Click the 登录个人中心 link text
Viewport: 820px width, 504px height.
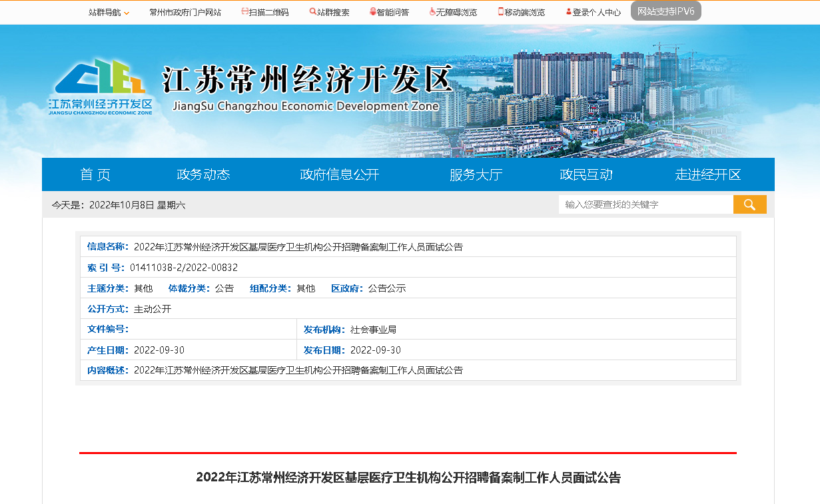[597, 12]
